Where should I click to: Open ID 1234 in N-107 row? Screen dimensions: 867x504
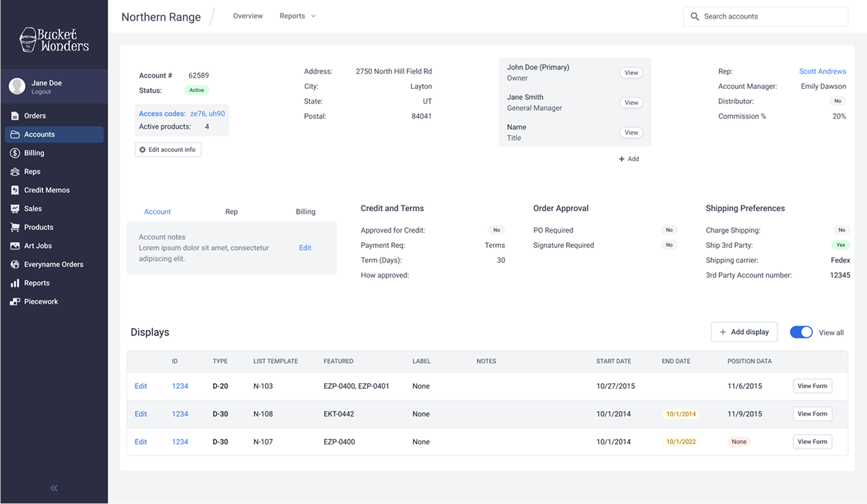(180, 442)
